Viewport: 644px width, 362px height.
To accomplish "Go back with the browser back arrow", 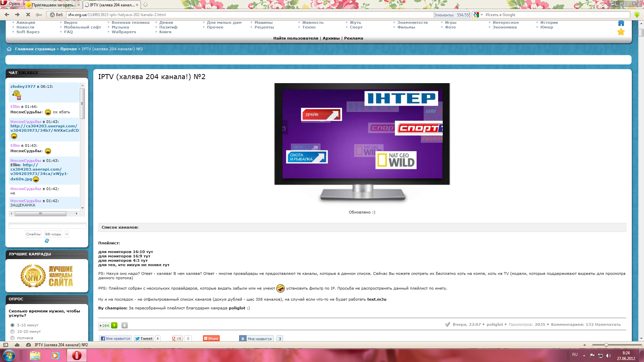I will click(7, 15).
